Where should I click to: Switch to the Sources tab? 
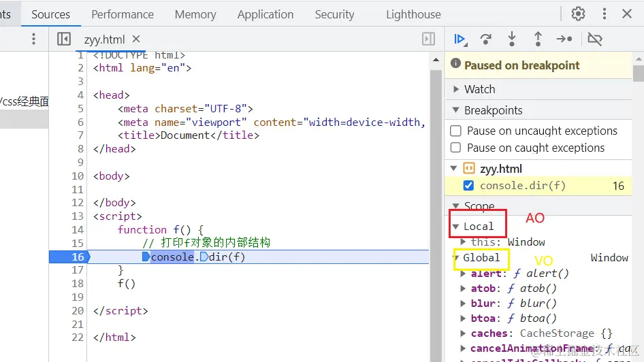[x=50, y=14]
